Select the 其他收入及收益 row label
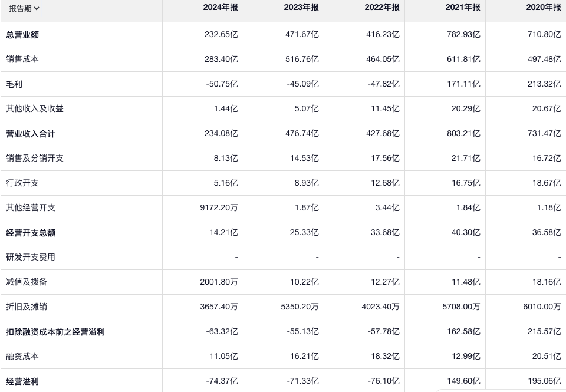The image size is (566, 392). pos(35,109)
